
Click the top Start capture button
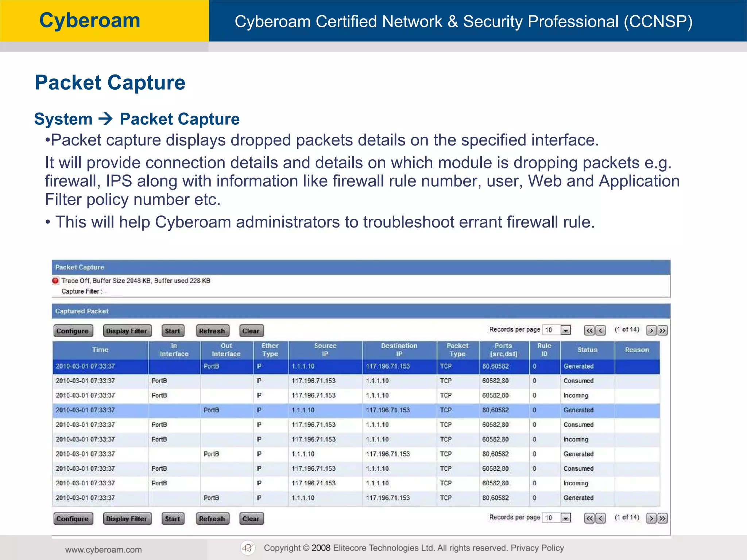tap(173, 331)
